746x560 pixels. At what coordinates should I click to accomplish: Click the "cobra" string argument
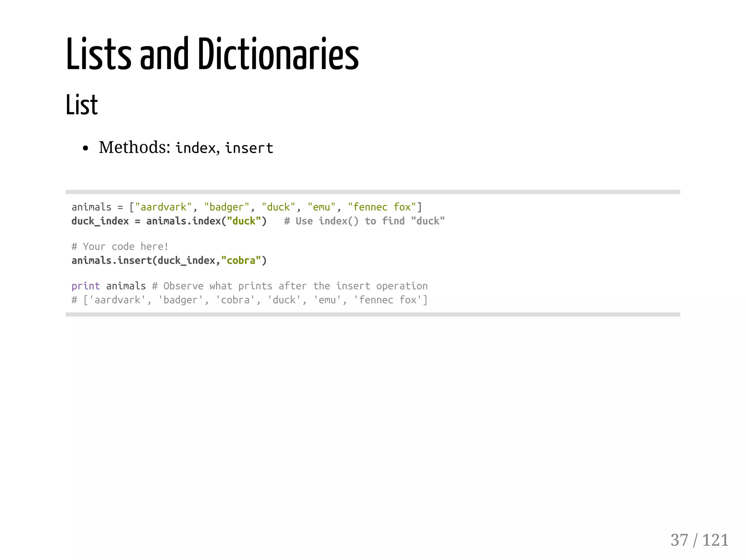[241, 261]
